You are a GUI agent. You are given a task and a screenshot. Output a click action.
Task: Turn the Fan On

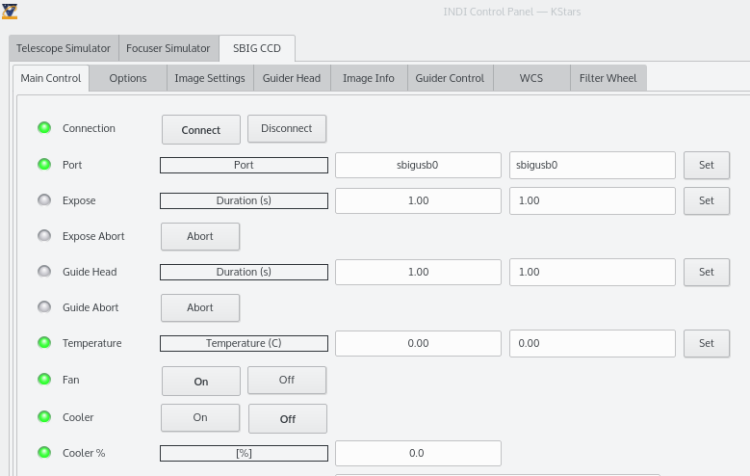click(x=201, y=381)
